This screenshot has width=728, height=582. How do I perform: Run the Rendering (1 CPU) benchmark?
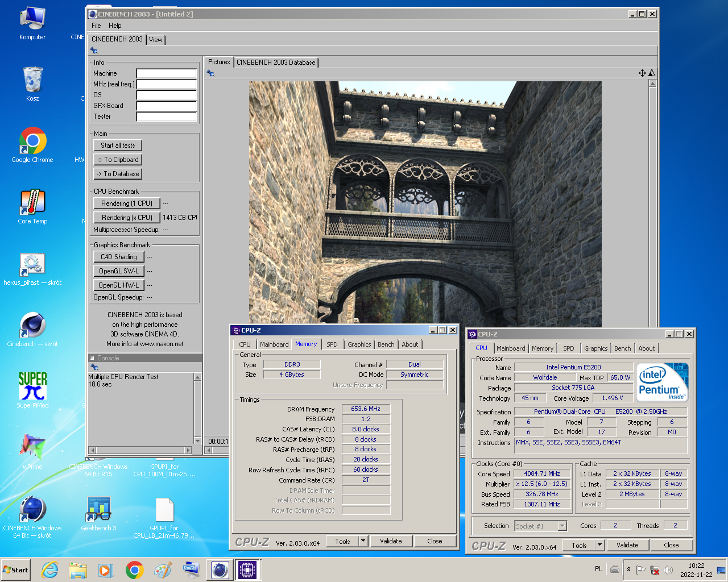[127, 203]
